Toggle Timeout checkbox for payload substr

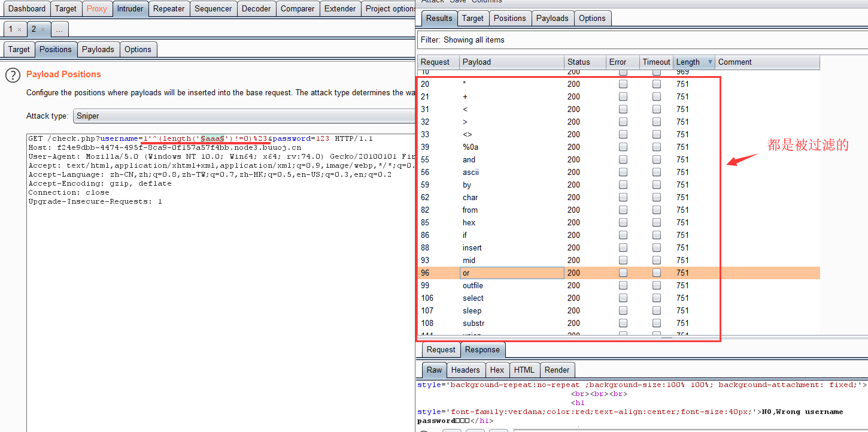pyautogui.click(x=657, y=323)
